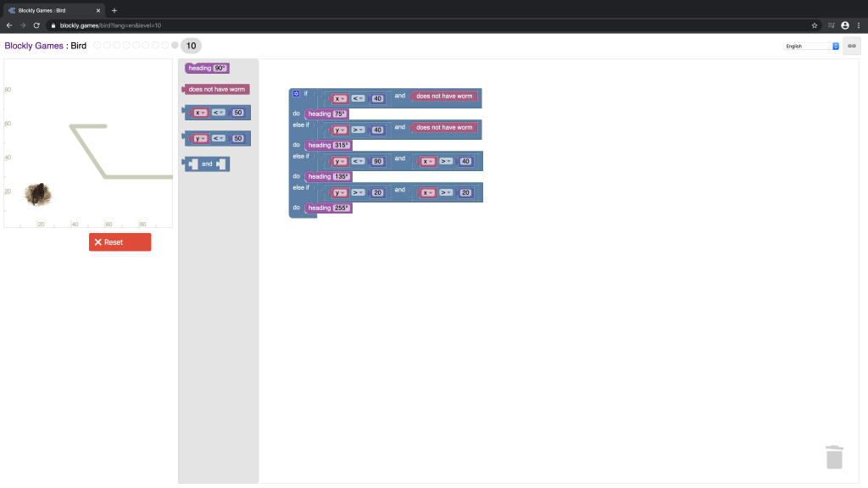Click the media control icon in the Chrome toolbar
Image resolution: width=868 pixels, height=488 pixels.
pyautogui.click(x=830, y=25)
